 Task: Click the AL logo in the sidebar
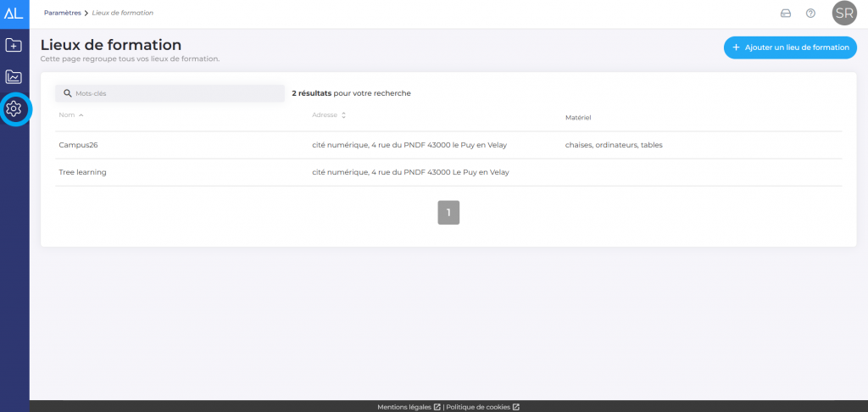14,13
